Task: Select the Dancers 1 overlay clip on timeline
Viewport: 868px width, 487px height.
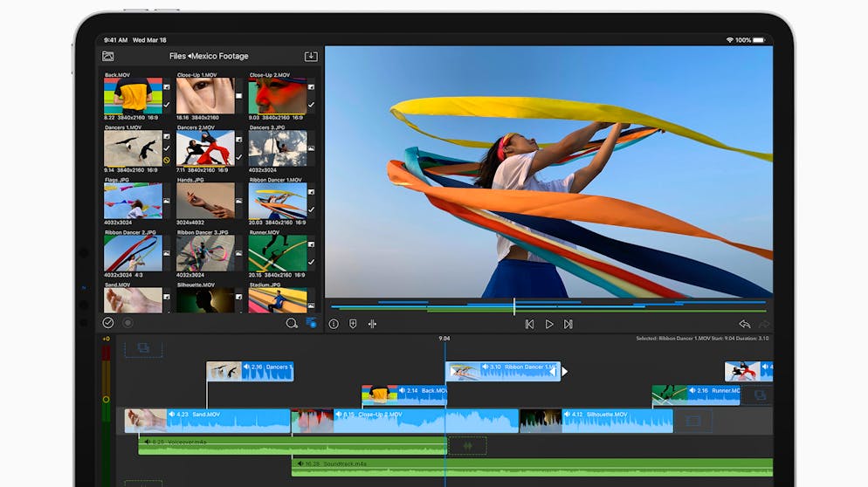Action: (x=250, y=371)
